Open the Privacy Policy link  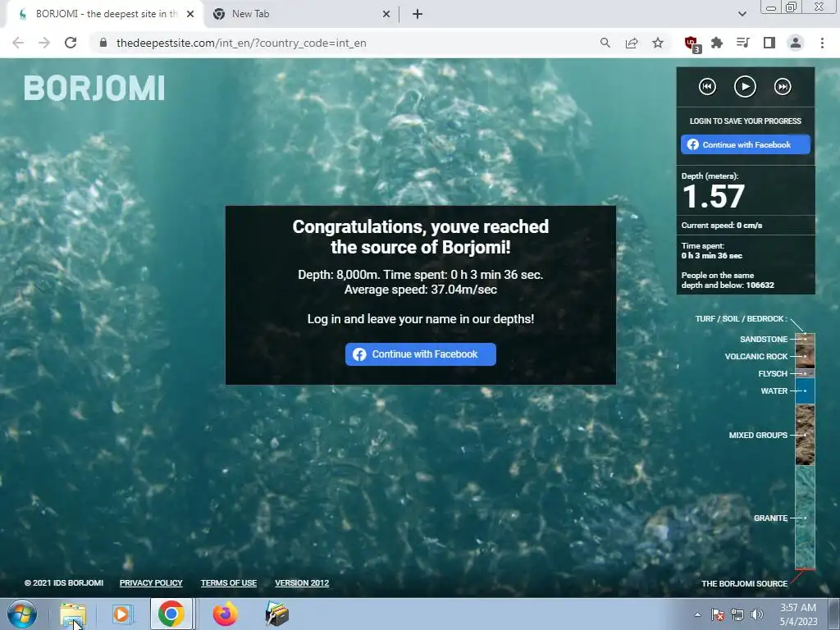coord(151,583)
